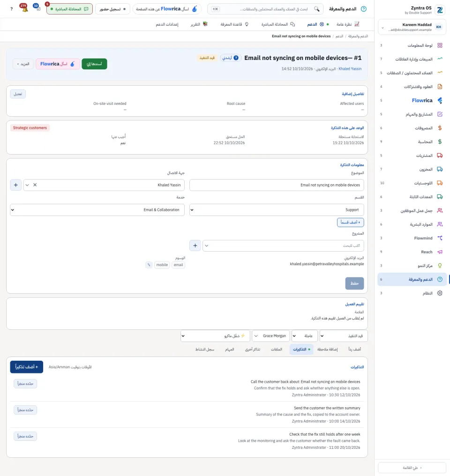The height and width of the screenshot is (476, 450).
Task: Open the إعدادات الدعم tab
Action: tap(167, 24)
